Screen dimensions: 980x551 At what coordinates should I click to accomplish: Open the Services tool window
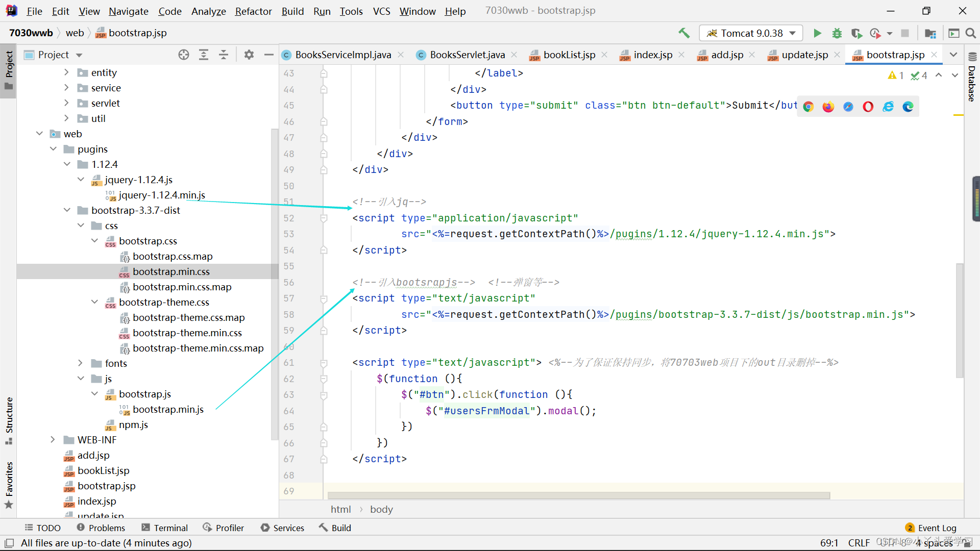point(282,528)
